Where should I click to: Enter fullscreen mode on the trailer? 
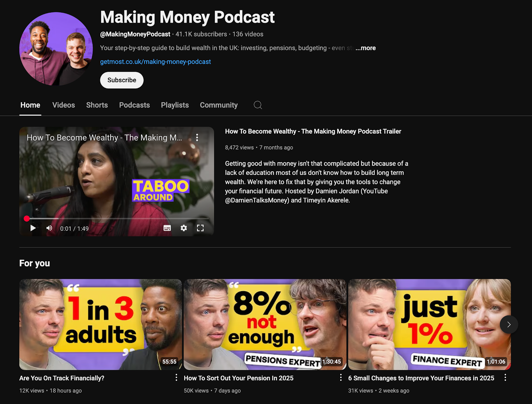tap(200, 228)
